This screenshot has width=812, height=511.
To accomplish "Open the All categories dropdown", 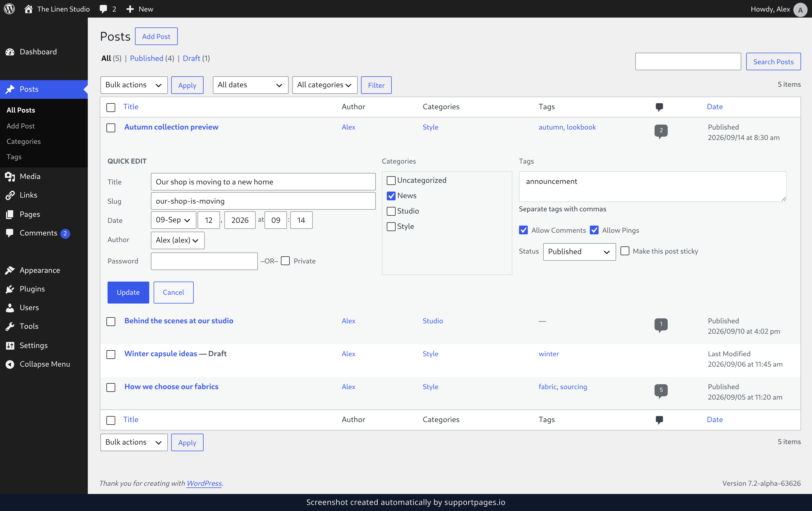I will click(325, 85).
